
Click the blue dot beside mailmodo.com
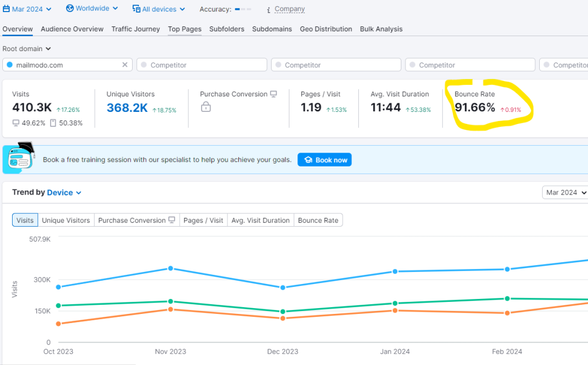tap(9, 65)
